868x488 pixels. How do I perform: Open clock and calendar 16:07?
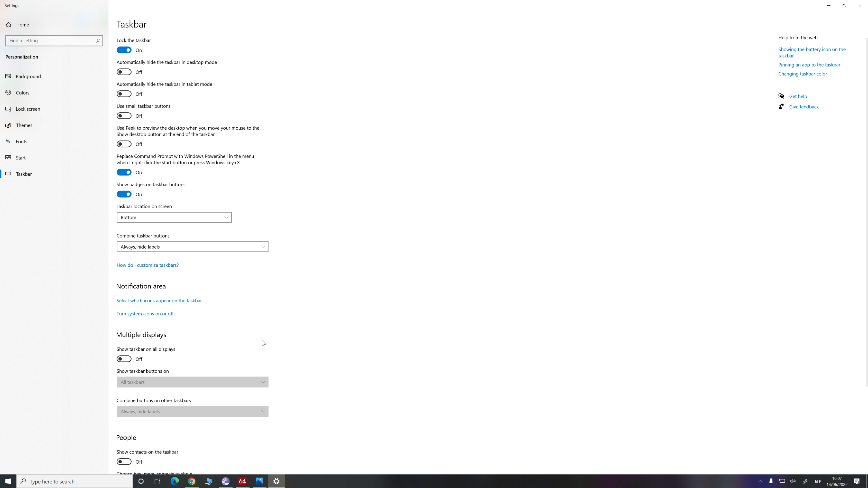(x=837, y=481)
